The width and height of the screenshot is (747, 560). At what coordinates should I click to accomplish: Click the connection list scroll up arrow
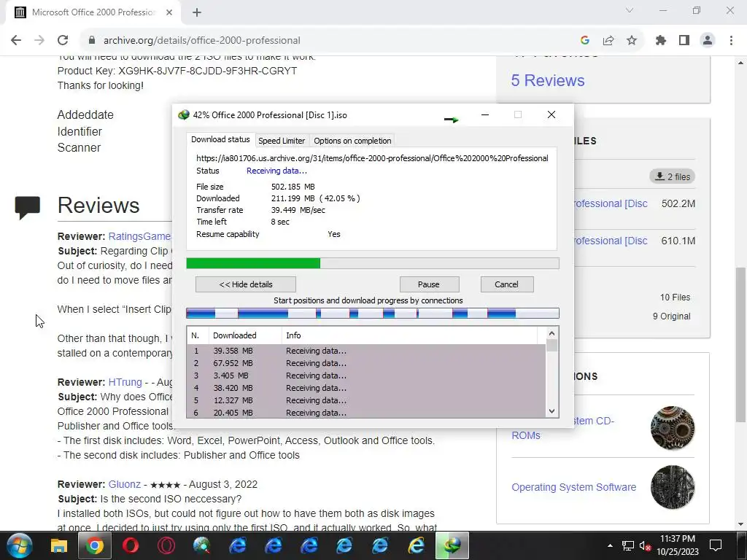tap(551, 334)
